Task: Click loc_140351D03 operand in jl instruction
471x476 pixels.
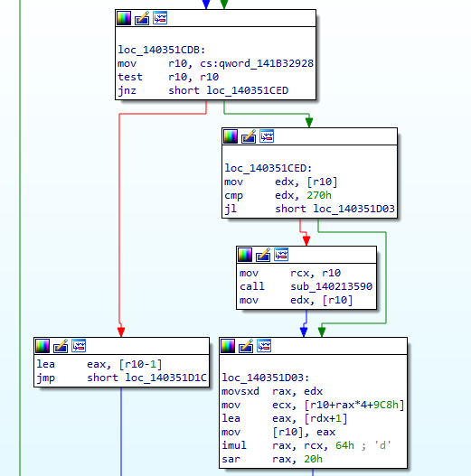Action: (354, 209)
